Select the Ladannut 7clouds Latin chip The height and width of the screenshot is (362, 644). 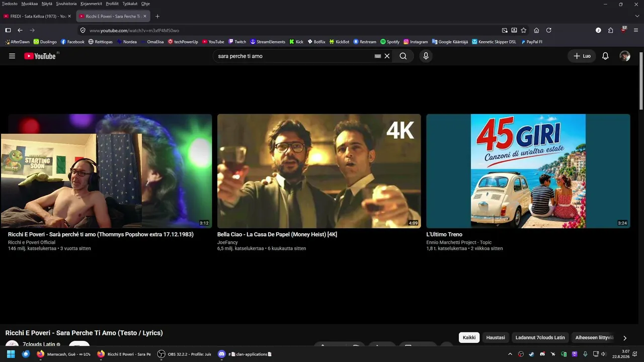point(540,338)
